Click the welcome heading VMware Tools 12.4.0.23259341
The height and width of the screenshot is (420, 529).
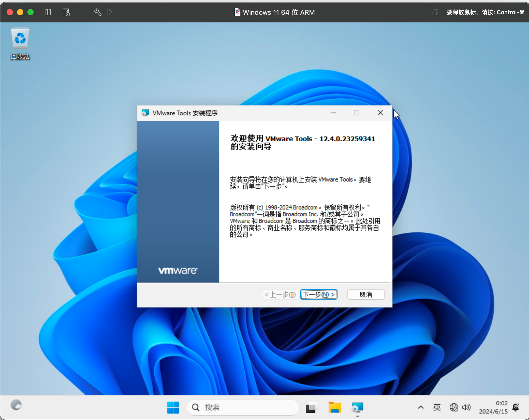coord(303,142)
